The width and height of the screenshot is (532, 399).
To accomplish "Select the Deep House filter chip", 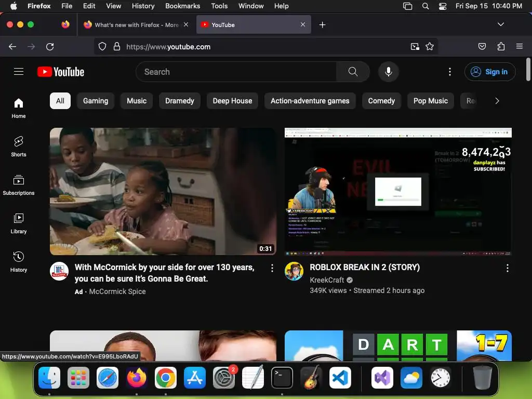I will [x=232, y=101].
